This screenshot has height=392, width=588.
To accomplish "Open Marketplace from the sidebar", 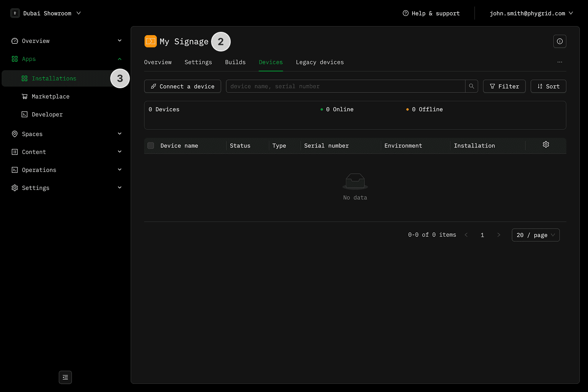I will point(51,96).
